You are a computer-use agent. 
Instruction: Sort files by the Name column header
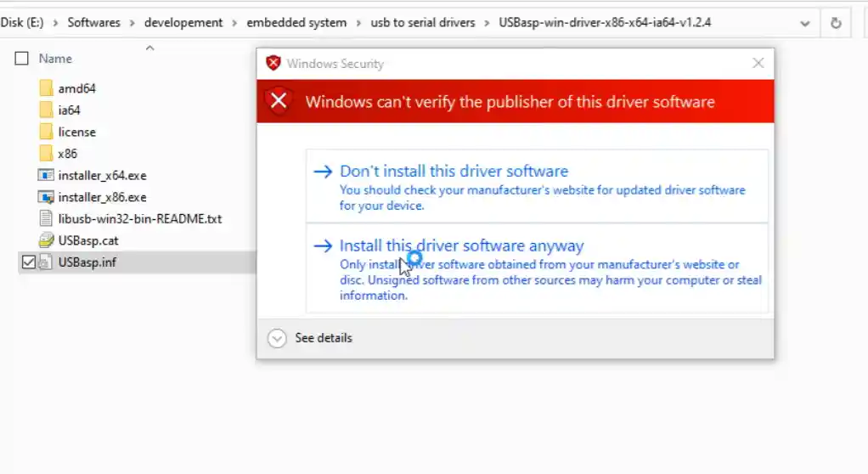coord(55,58)
